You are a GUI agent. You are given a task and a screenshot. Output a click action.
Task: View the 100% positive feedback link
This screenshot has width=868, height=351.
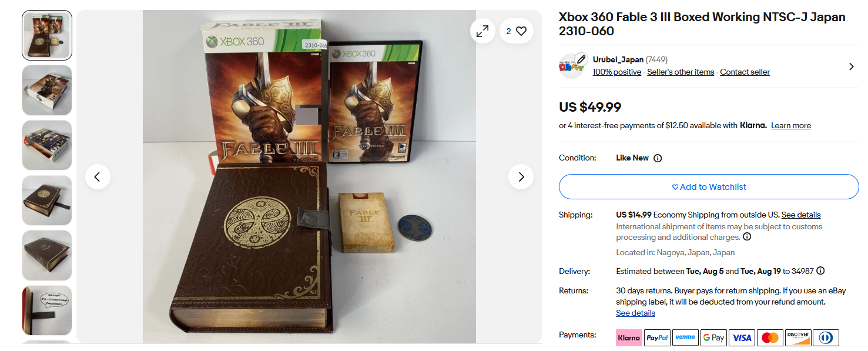(616, 72)
